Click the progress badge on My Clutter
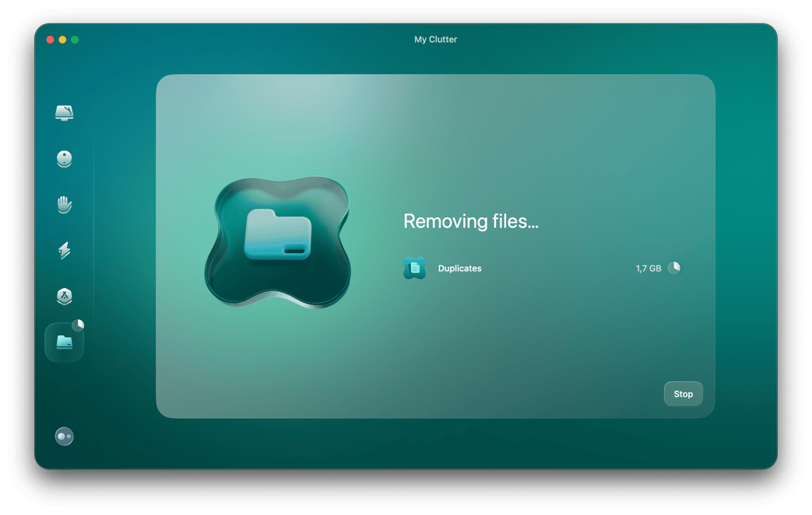The image size is (812, 515). 78,325
